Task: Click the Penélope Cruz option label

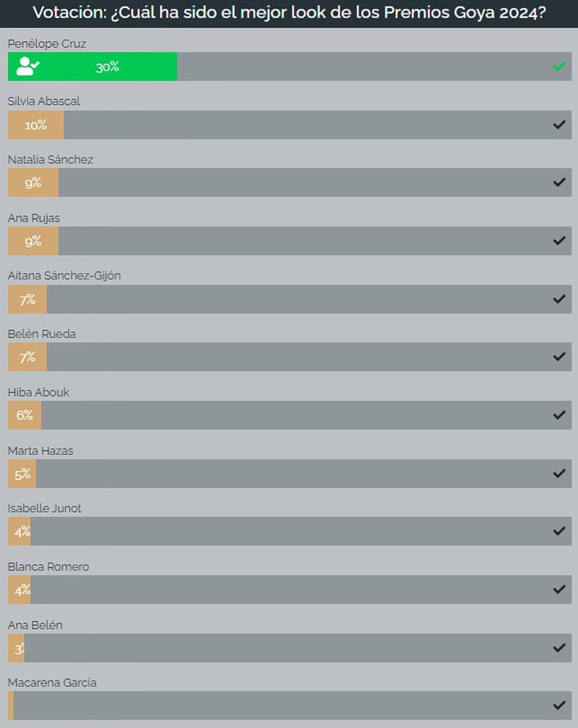Action: [47, 43]
